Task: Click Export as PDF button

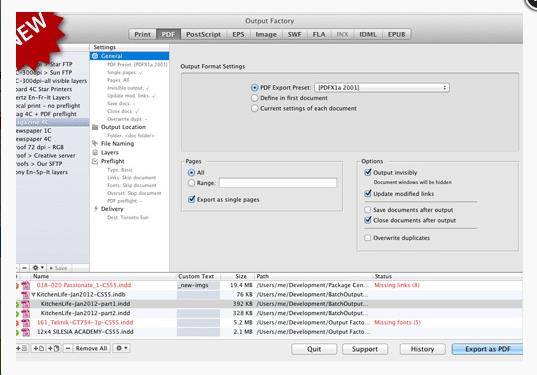Action: 487,349
